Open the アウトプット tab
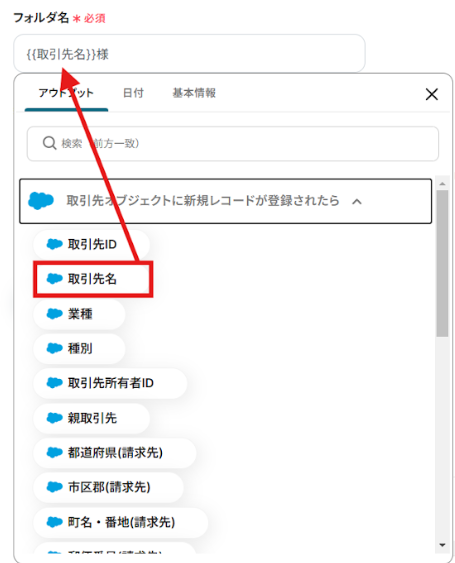This screenshot has width=455, height=563. (66, 93)
